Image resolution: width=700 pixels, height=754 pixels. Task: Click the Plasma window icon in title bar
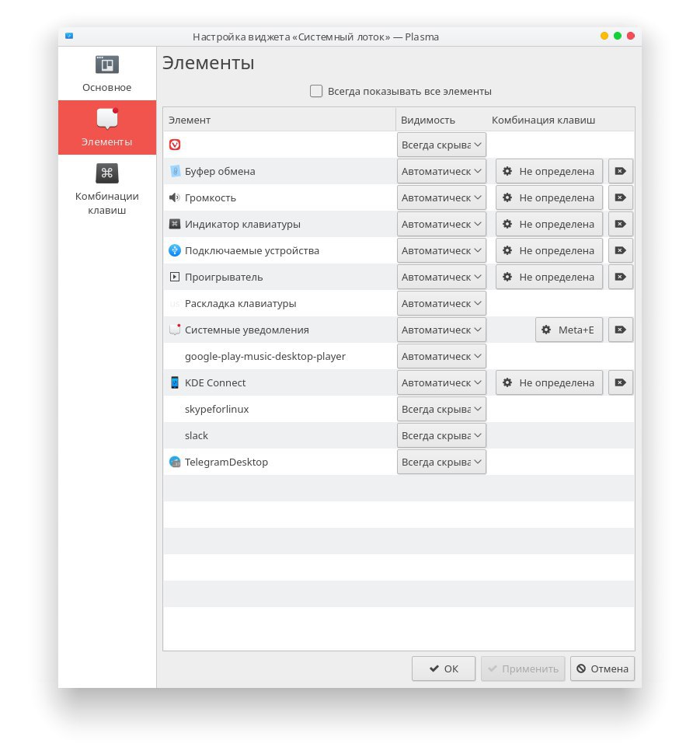point(69,36)
